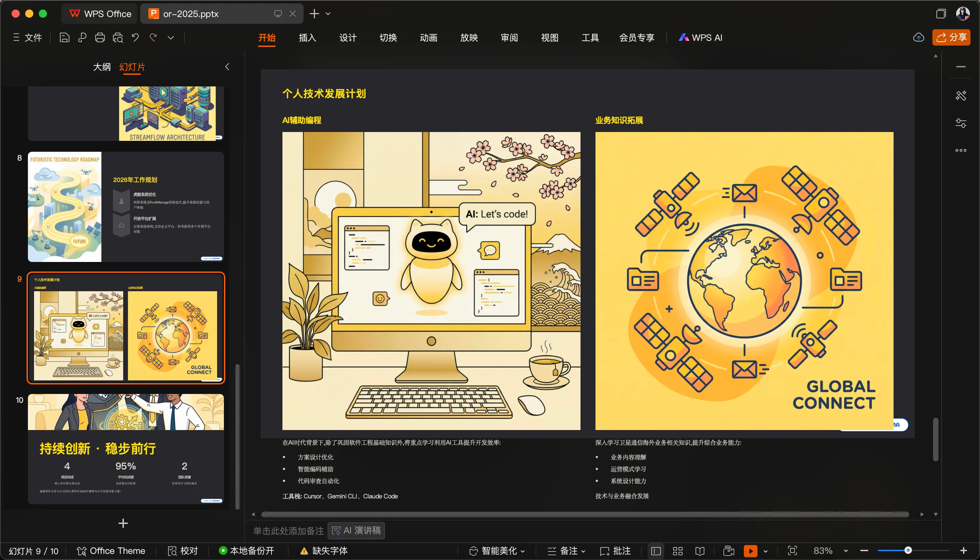Switch to reading view book icon

(700, 551)
